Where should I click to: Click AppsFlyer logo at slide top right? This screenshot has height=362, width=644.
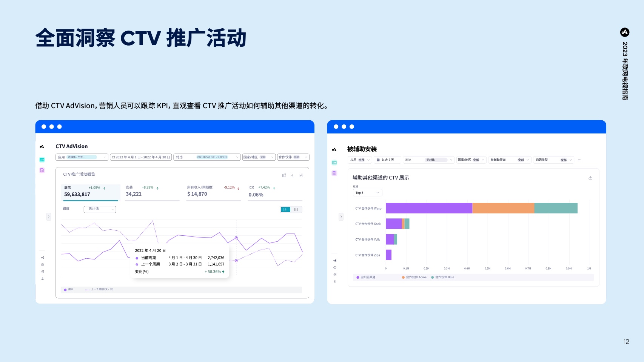(x=625, y=32)
